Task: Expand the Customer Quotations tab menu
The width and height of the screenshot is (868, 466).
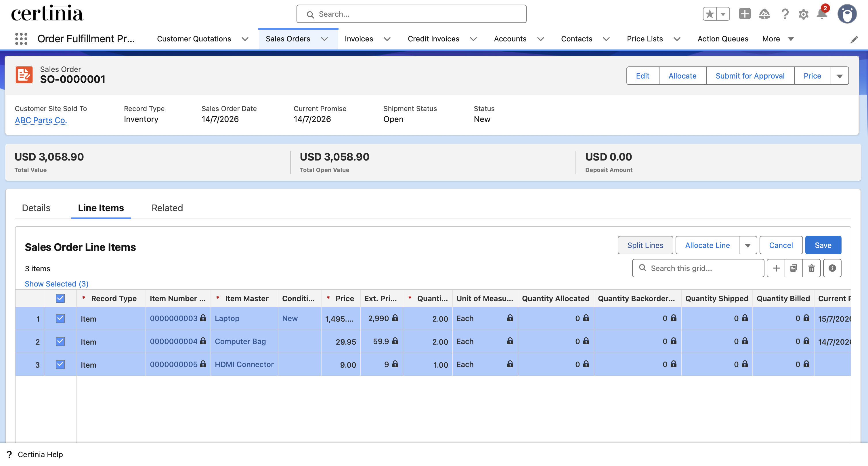Action: coord(245,39)
